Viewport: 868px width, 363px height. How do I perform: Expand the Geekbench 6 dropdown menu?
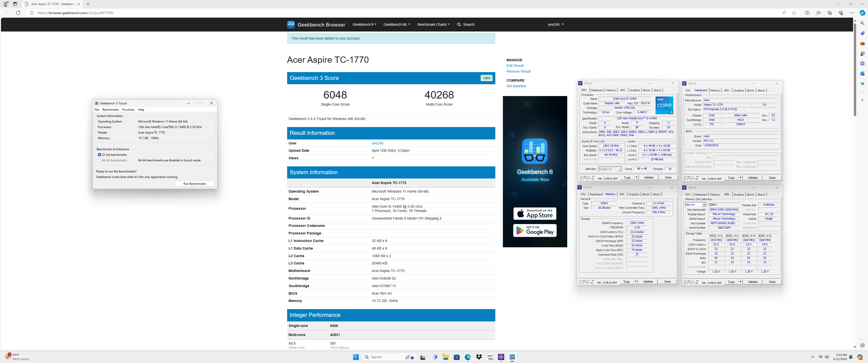(x=364, y=25)
